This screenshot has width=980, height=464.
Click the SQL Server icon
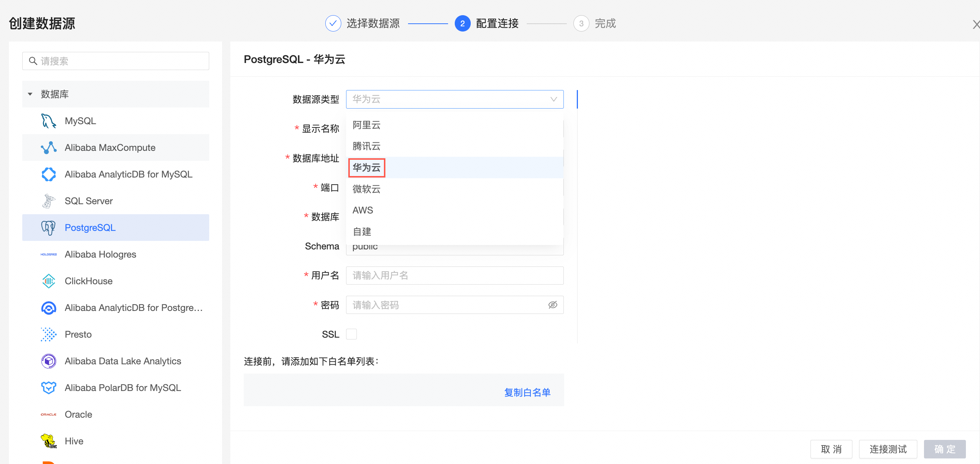coord(48,200)
